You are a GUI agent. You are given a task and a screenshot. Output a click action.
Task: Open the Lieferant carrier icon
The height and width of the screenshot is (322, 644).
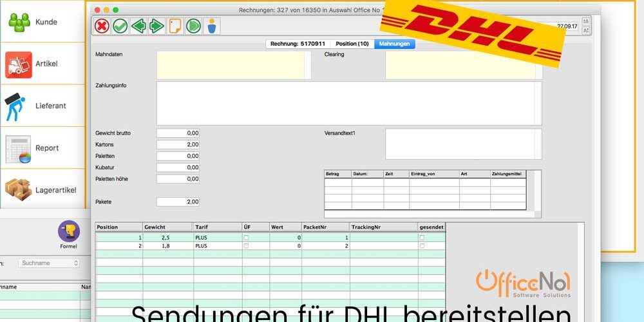click(x=15, y=107)
